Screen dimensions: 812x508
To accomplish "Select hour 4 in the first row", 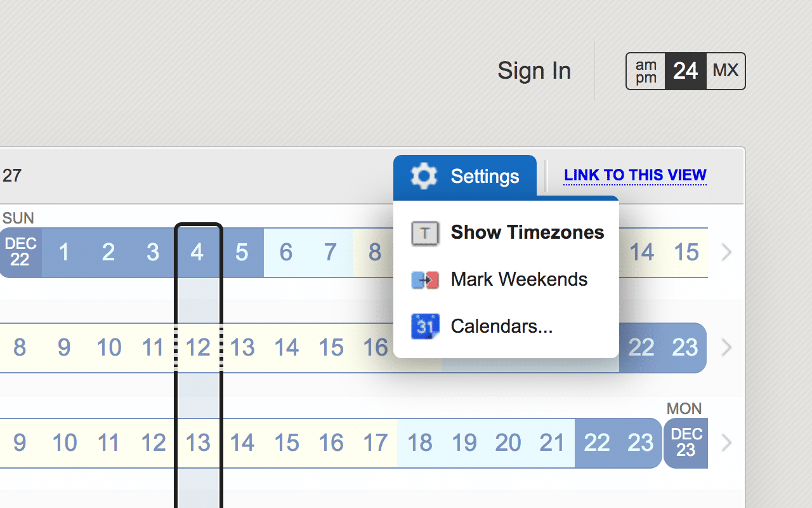I will pyautogui.click(x=197, y=253).
